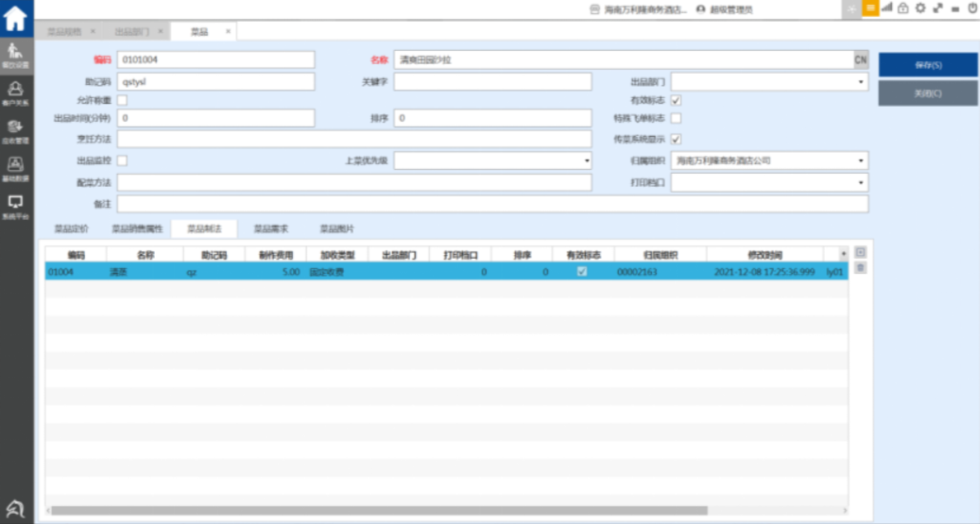Open the 菜品图片 sub-tab

pyautogui.click(x=336, y=229)
